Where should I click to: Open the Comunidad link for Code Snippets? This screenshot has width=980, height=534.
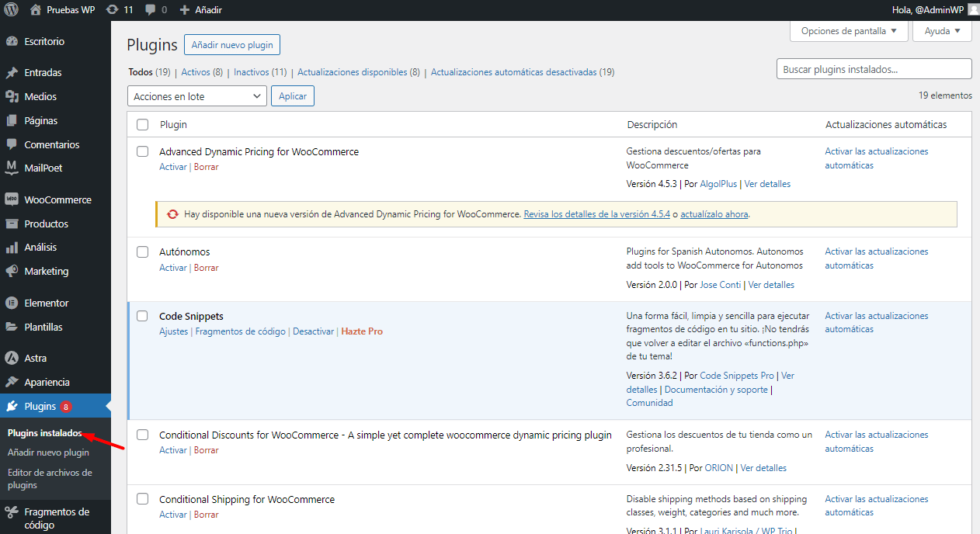click(650, 403)
